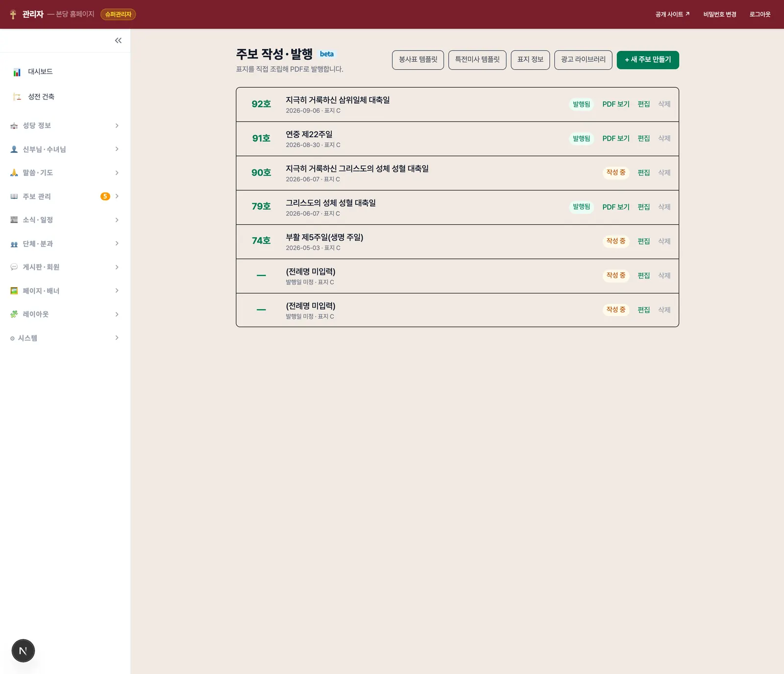Click the green 새 주보 만들기 button

coord(648,60)
